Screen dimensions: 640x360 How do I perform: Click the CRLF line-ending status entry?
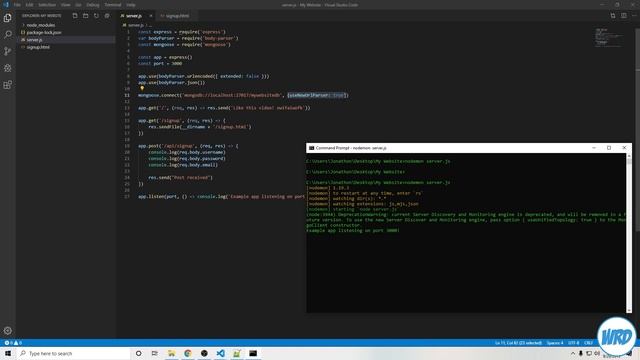point(588,343)
